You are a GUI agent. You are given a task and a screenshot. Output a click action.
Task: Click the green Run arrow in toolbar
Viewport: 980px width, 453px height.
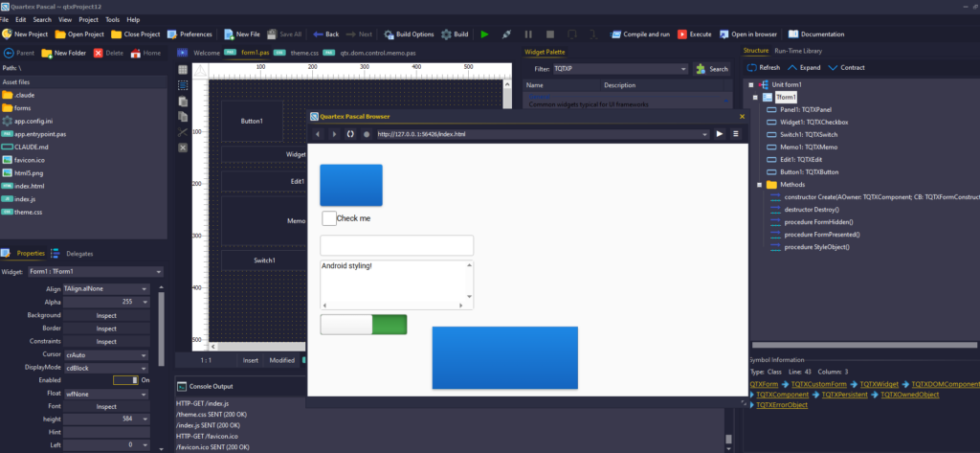(x=484, y=34)
